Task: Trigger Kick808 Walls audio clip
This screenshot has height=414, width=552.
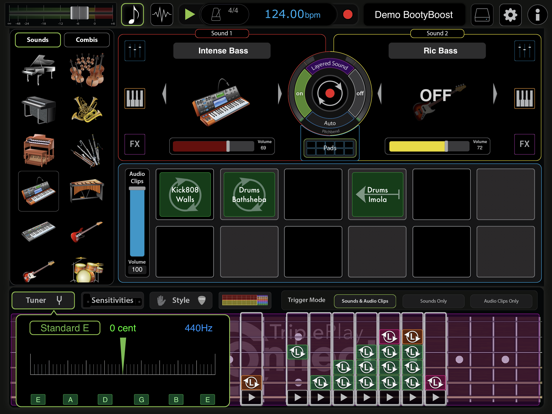Action: [185, 194]
